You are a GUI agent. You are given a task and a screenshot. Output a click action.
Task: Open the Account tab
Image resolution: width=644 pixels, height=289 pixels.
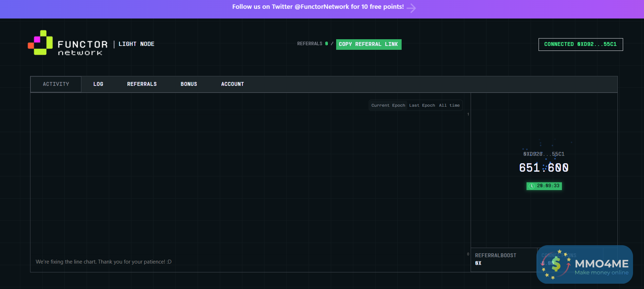point(232,84)
